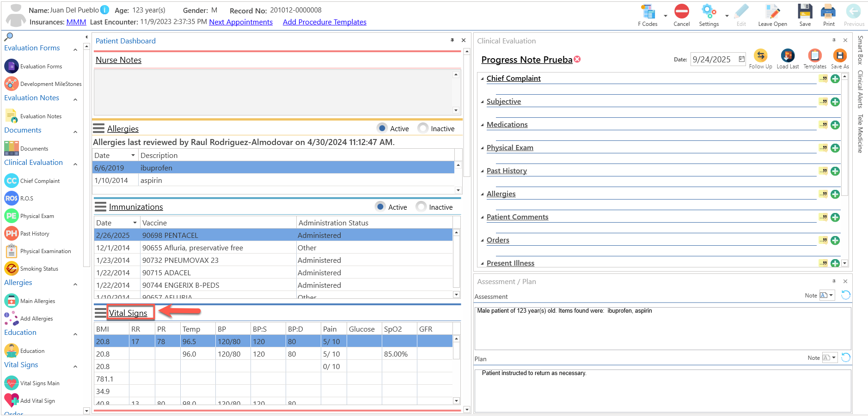
Task: Click Add Vital Sign heart icon
Action: click(x=12, y=400)
